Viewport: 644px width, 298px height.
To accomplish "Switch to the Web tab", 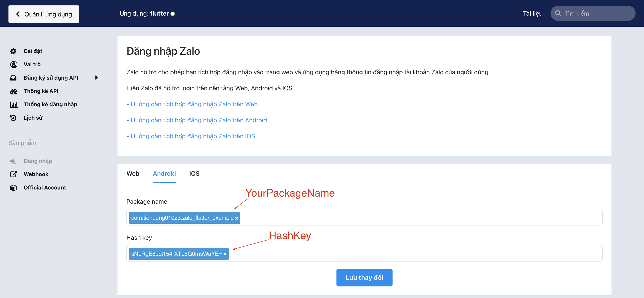I will [x=133, y=174].
